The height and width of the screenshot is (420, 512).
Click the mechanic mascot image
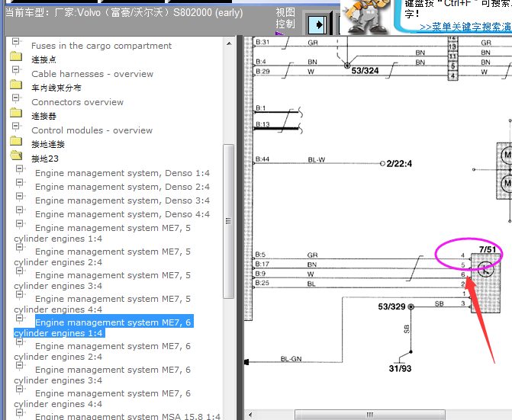(x=365, y=16)
